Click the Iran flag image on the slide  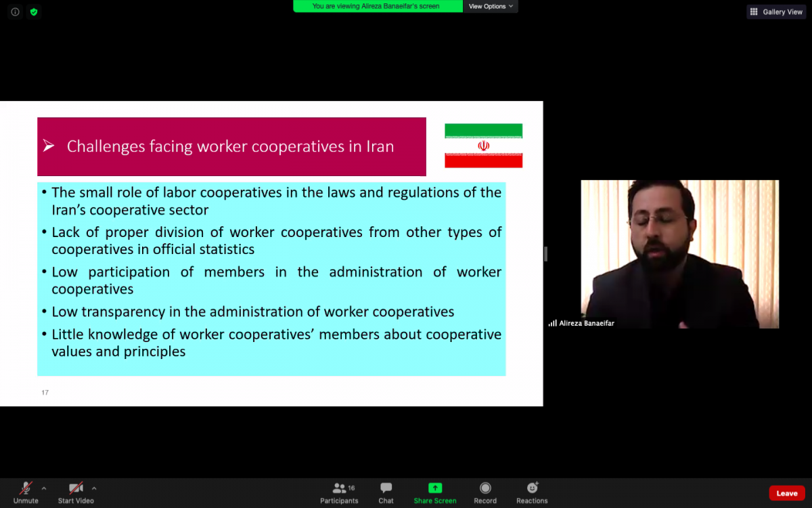[x=483, y=146]
